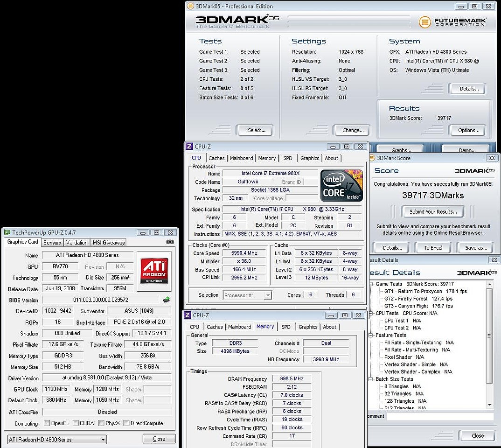Toggle the CUDA checkbox
This screenshot has width=501, height=448.
75,423
